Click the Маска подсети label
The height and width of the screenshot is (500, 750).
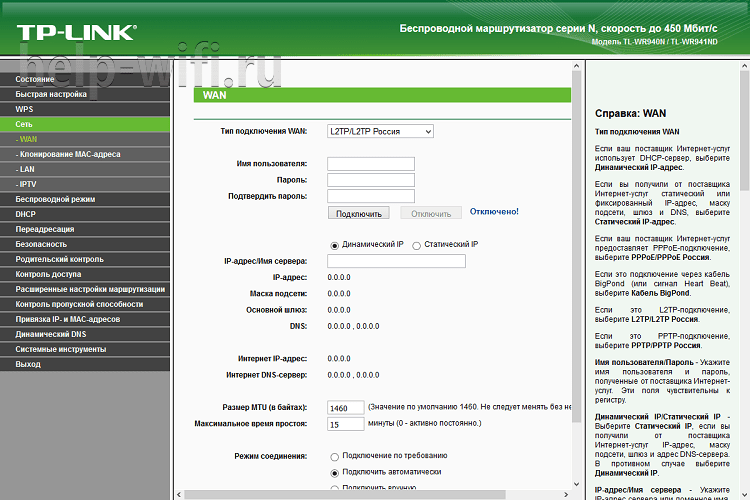click(278, 294)
